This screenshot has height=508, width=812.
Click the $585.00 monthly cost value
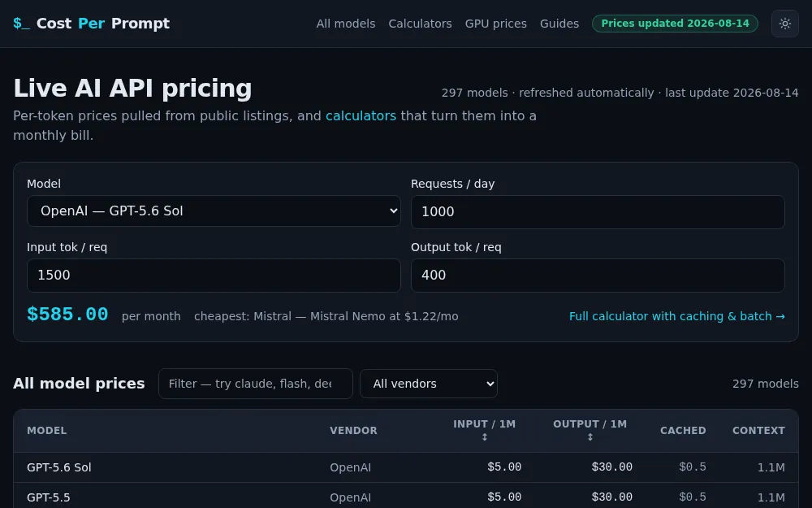click(67, 315)
